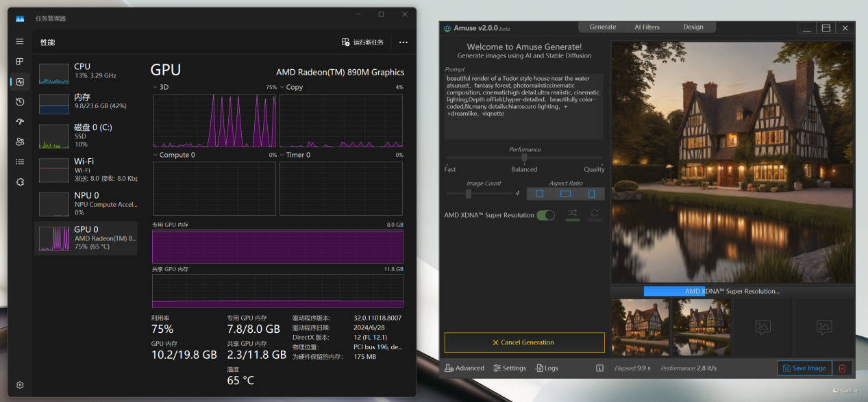Viewport: 868px width, 402px height.
Task: Toggle AMD XDNA Super Resolution switch
Action: [x=546, y=215]
